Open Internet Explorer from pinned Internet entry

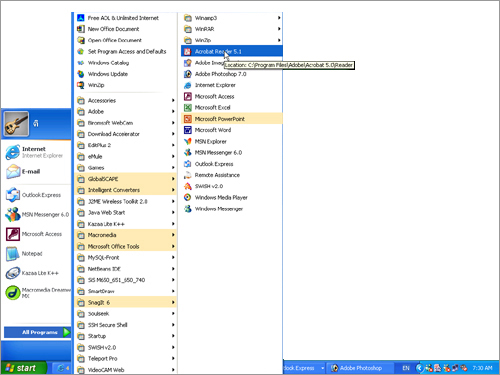36,152
